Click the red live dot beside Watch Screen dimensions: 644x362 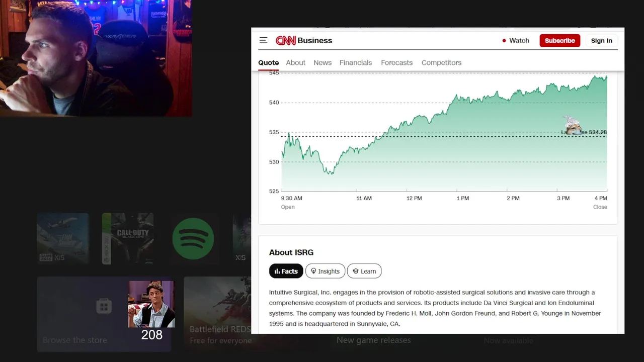(504, 41)
